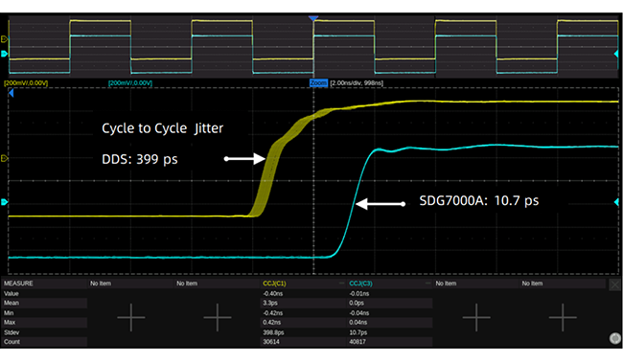Click the Min row label
Screen dimensions: 623x364
[9, 313]
